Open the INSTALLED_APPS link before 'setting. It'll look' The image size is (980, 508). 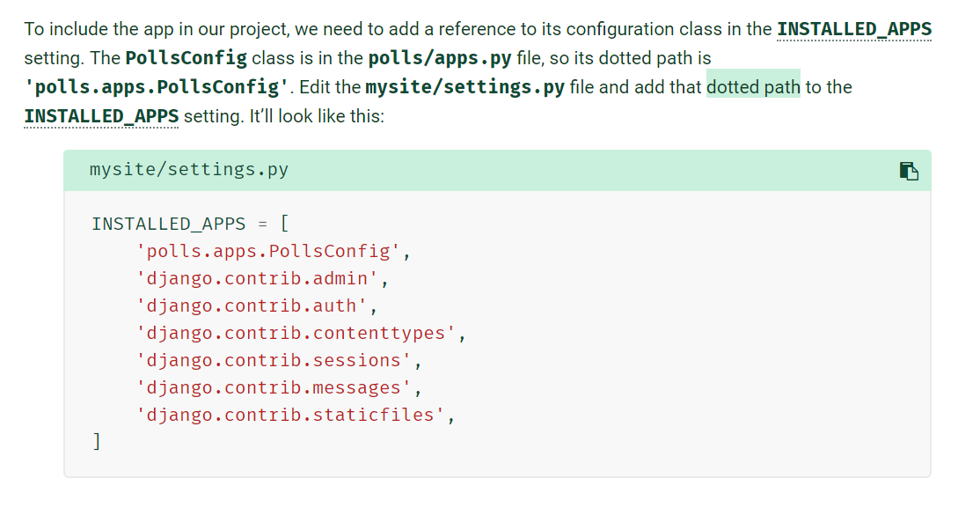pos(101,116)
